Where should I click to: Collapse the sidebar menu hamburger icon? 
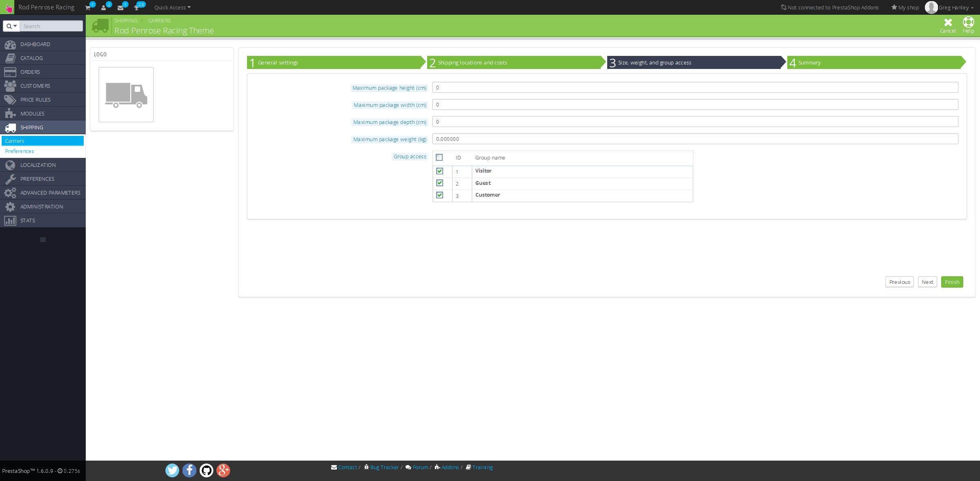pos(43,239)
